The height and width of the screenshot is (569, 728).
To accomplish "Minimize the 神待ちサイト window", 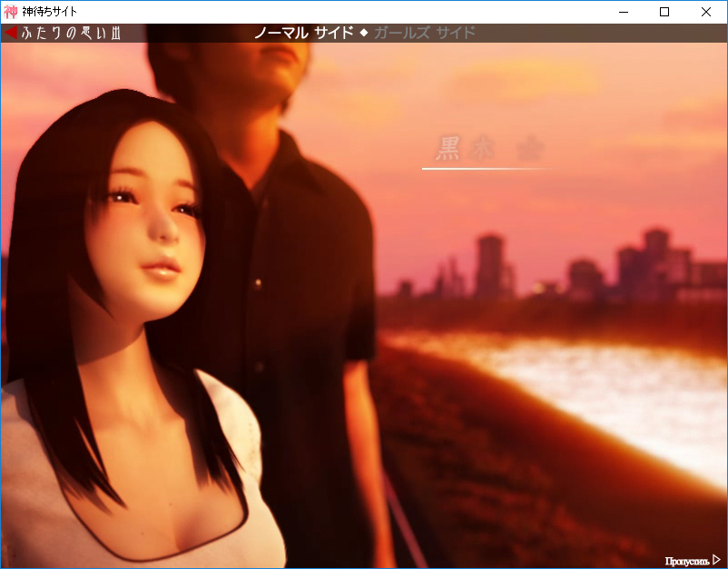I will pos(624,12).
